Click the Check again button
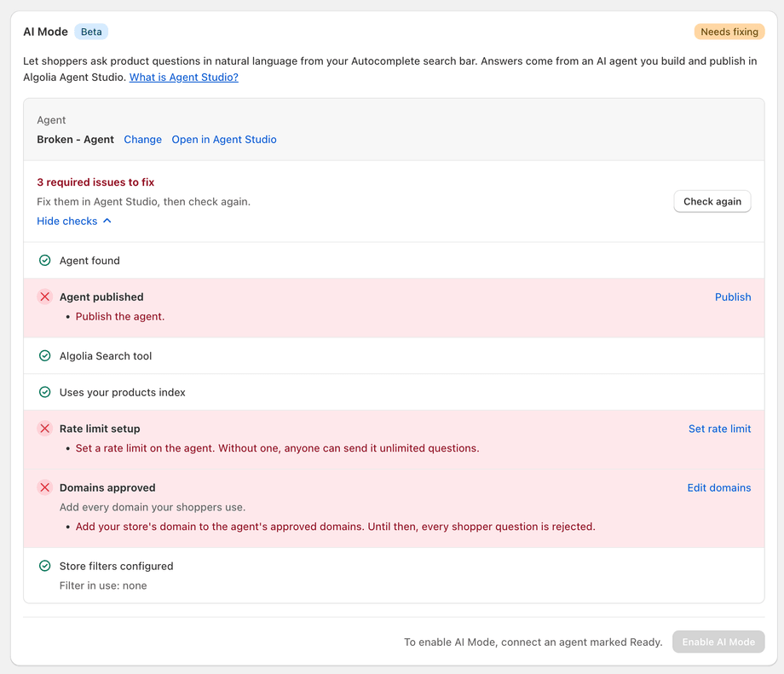 (x=712, y=201)
